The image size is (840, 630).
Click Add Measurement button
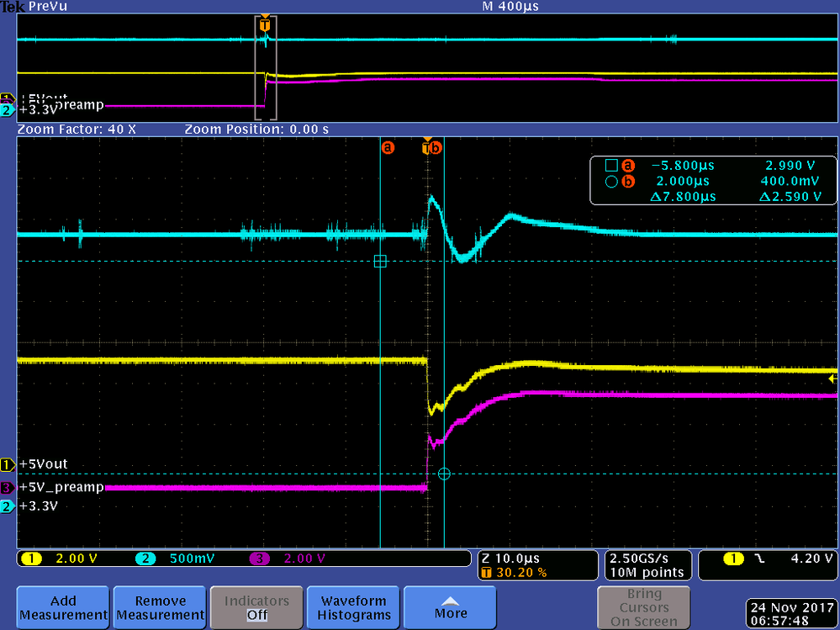pyautogui.click(x=63, y=608)
